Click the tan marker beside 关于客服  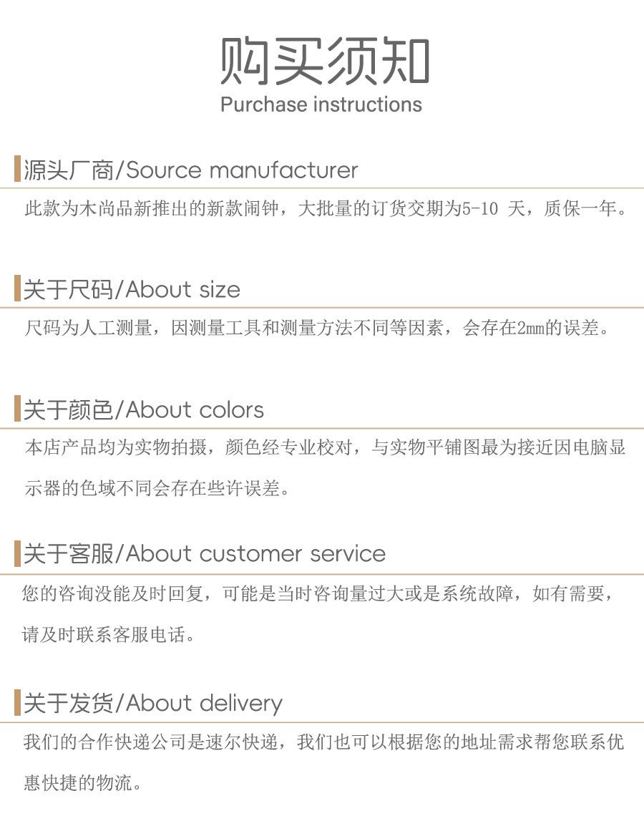(18, 553)
